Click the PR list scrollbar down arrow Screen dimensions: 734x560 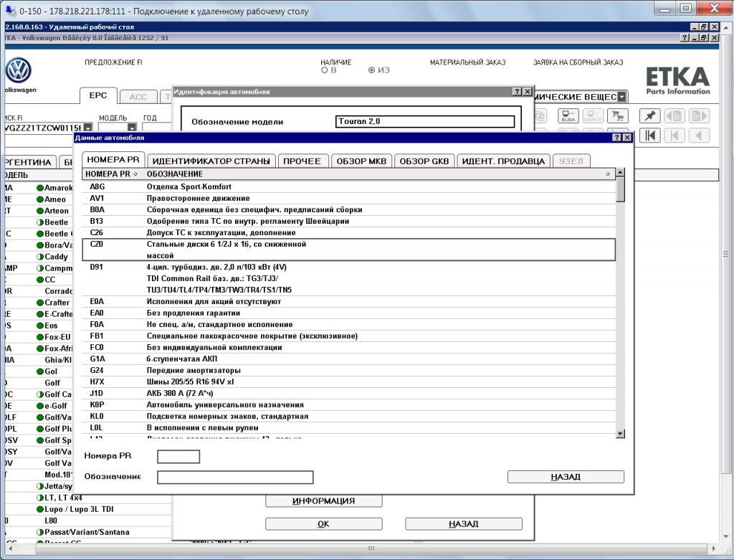tap(620, 434)
